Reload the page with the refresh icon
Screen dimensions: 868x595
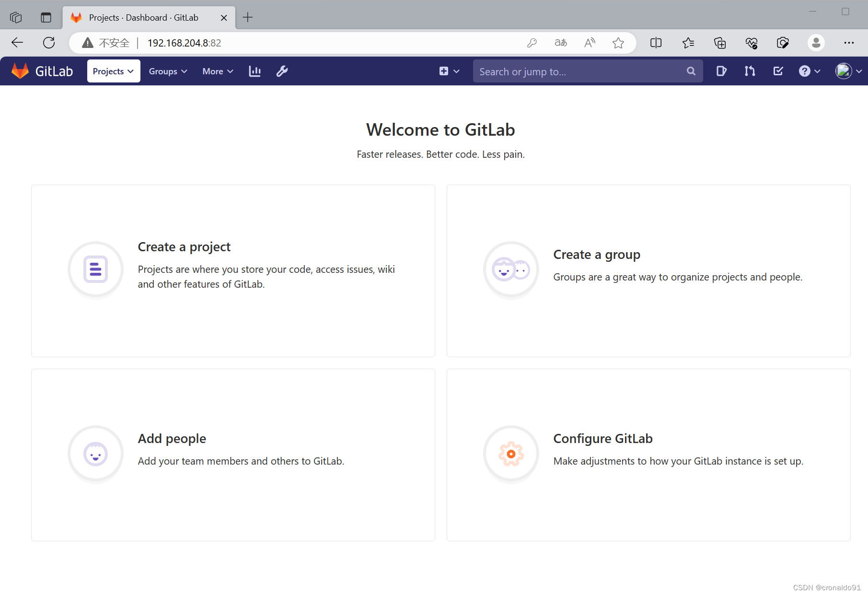coord(49,43)
